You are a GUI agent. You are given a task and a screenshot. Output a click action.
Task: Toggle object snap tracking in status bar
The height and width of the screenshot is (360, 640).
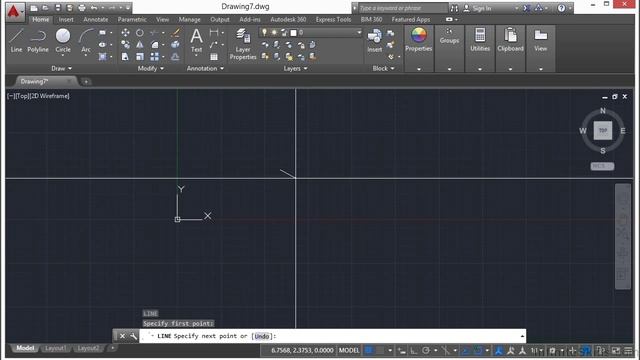[x=465, y=350]
